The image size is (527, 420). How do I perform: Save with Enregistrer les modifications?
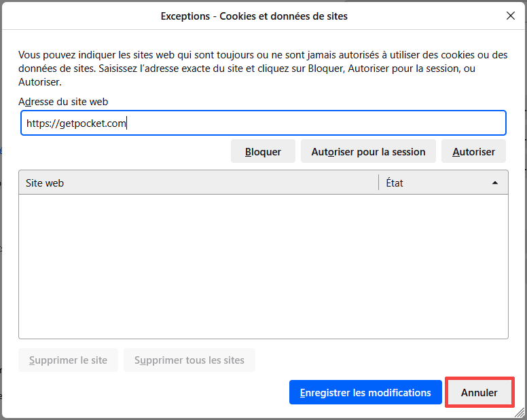365,392
